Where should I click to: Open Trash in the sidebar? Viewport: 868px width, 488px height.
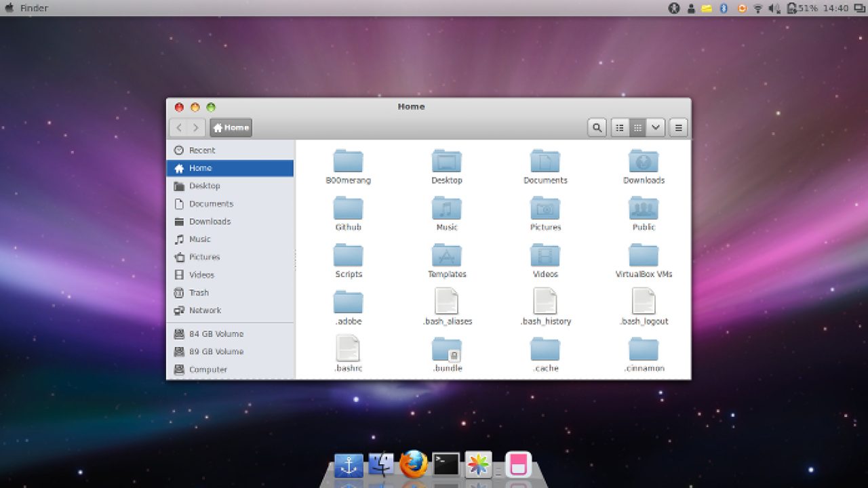[x=230, y=293]
